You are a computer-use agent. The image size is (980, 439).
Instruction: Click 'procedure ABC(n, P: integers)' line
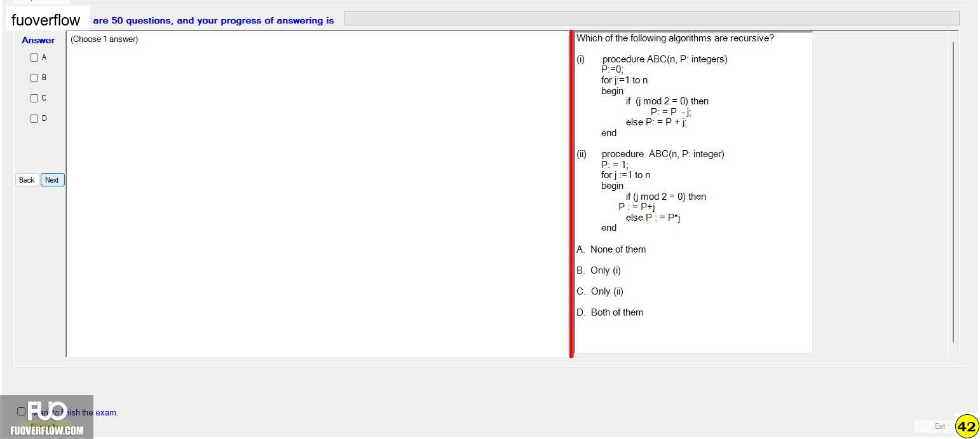[665, 59]
